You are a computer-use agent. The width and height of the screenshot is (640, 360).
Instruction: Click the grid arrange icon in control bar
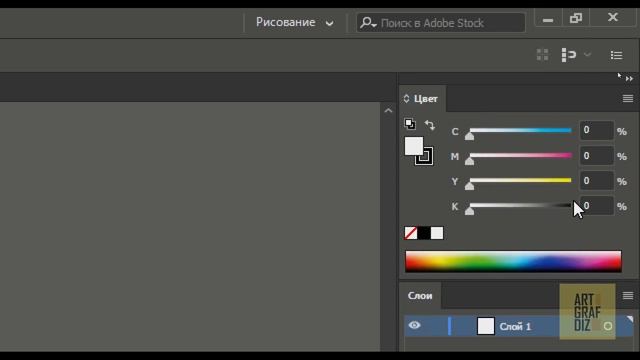[x=542, y=55]
